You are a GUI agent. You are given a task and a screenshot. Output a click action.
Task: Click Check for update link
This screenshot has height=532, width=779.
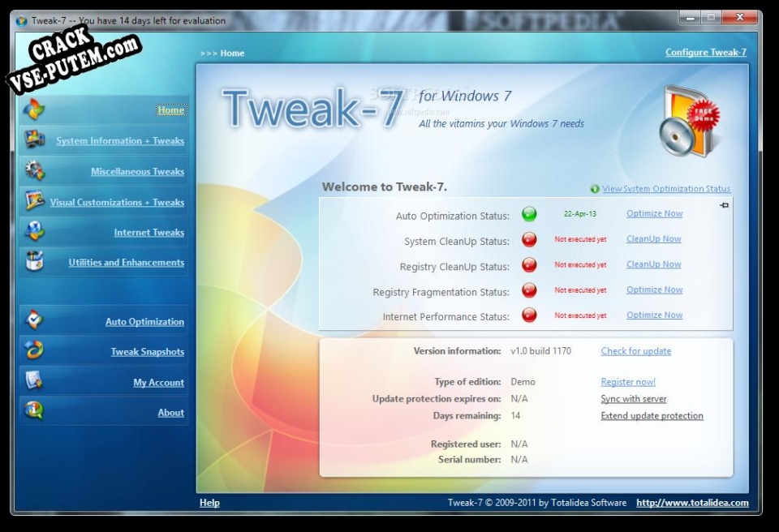(636, 351)
